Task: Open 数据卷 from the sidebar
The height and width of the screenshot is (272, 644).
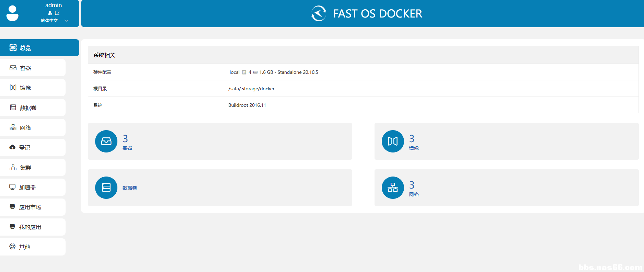Action: (33, 108)
